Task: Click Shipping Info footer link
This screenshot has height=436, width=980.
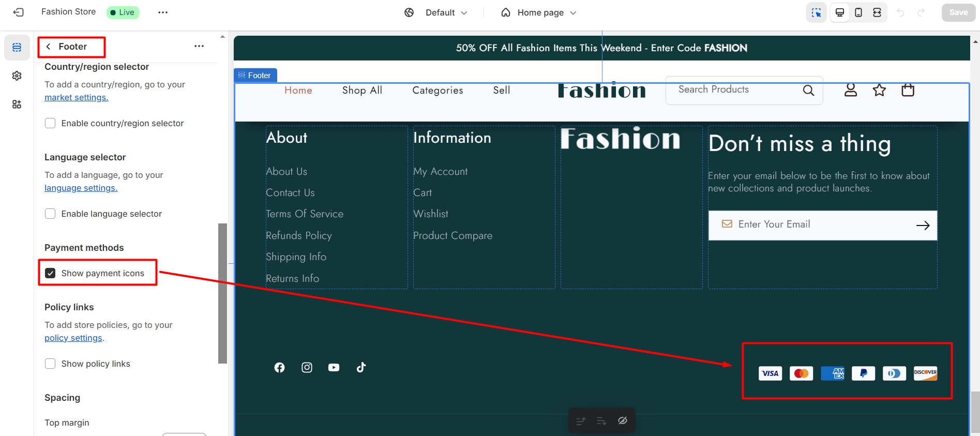Action: [296, 257]
